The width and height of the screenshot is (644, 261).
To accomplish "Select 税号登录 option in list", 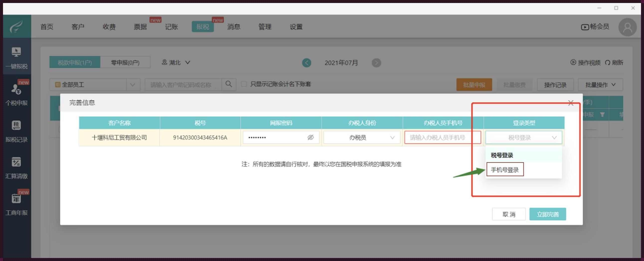I will pyautogui.click(x=524, y=155).
